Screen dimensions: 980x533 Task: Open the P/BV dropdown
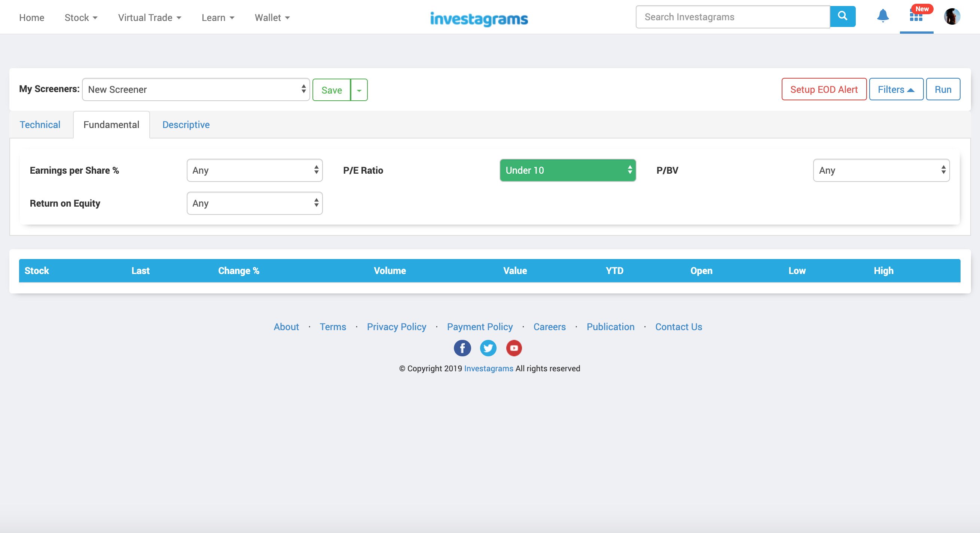point(881,170)
